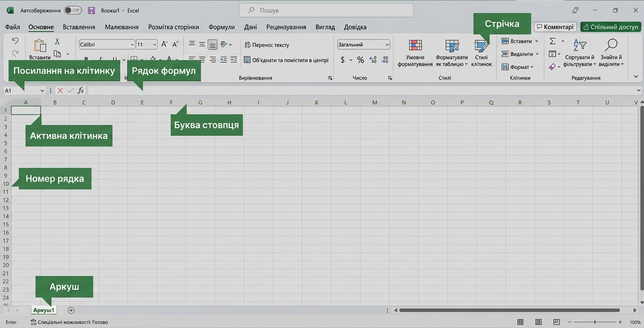Collapse the ribbon with the chevron

point(636,77)
